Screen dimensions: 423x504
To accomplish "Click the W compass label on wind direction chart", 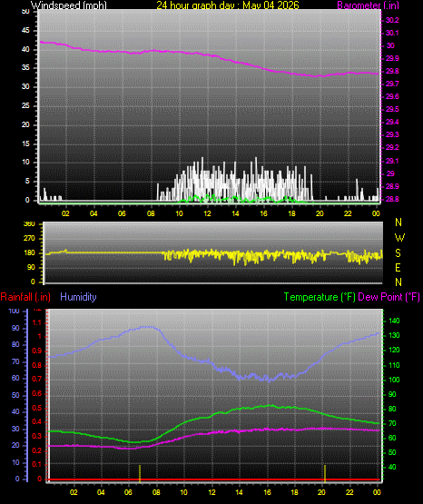I will tap(399, 238).
